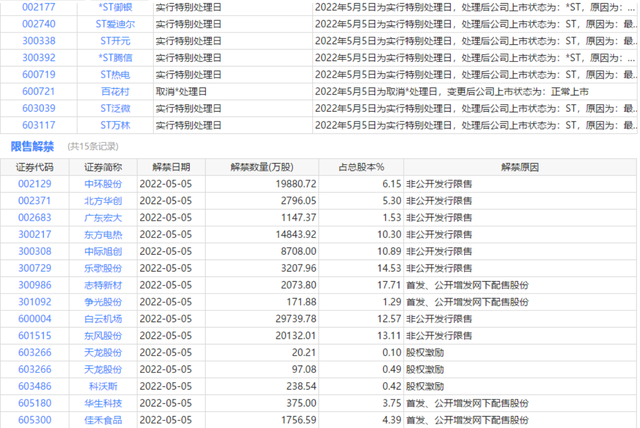Image resolution: width=640 pixels, height=428 pixels.
Task: Click the 科沃斯 stock name
Action: (103, 386)
